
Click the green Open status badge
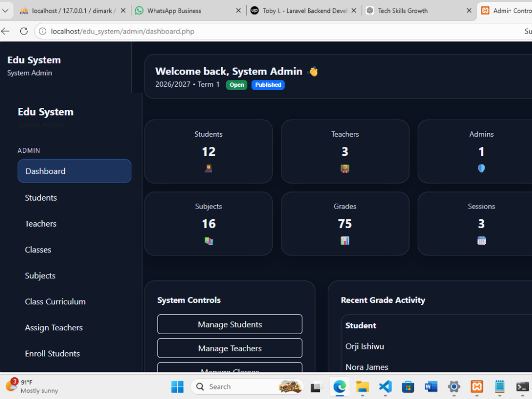click(237, 85)
